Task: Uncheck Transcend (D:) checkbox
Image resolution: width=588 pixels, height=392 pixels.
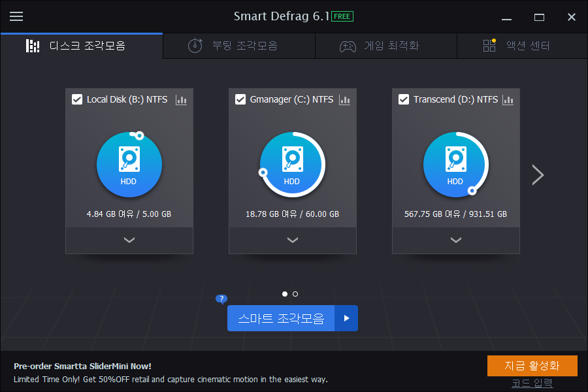Action: pyautogui.click(x=404, y=99)
